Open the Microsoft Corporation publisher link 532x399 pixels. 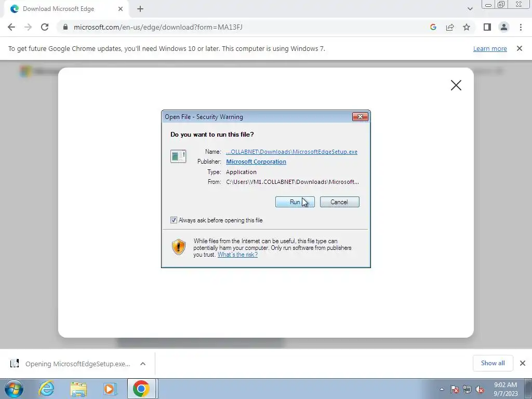pyautogui.click(x=256, y=162)
